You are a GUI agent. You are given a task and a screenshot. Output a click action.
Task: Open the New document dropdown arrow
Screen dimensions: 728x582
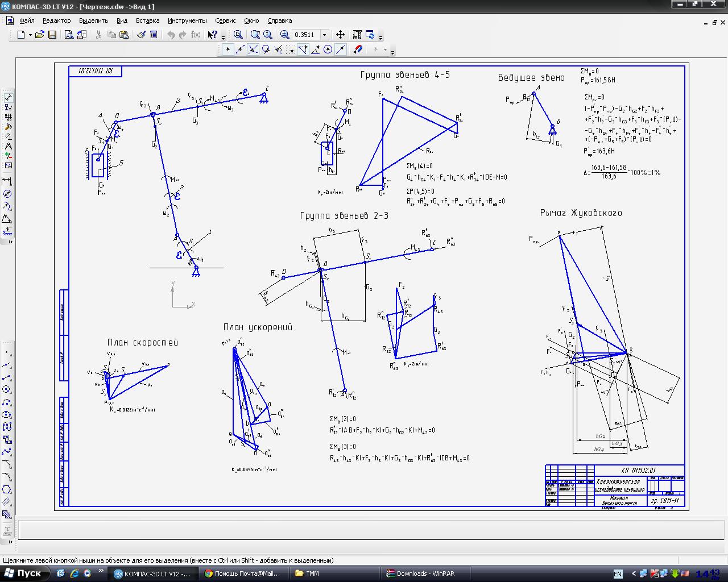pos(30,35)
